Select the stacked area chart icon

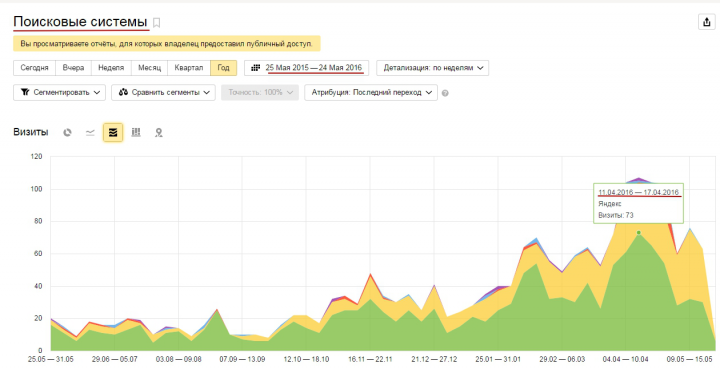click(x=113, y=133)
